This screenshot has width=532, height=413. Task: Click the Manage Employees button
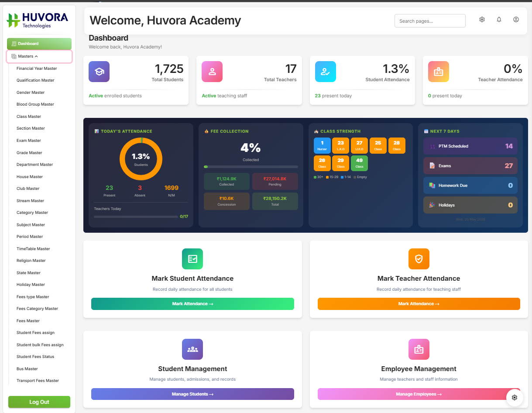419,394
